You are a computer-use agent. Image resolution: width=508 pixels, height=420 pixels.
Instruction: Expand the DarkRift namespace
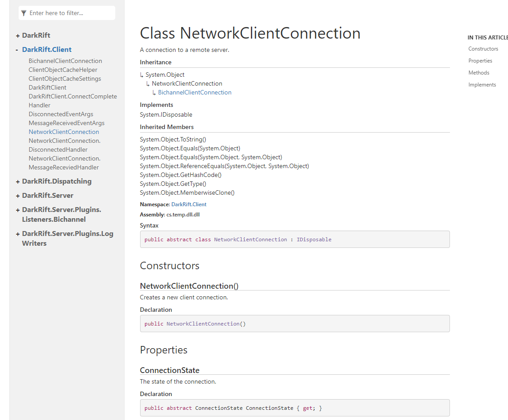(18, 35)
